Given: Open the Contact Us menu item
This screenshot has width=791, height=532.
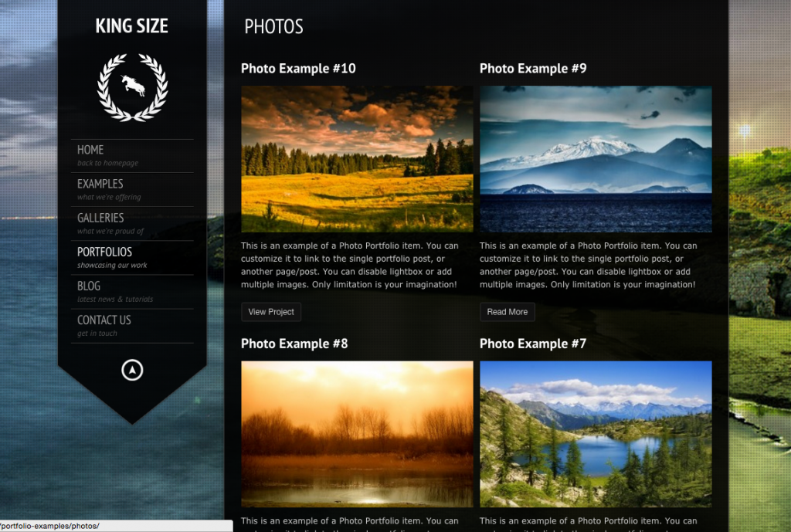Looking at the screenshot, I should point(104,320).
